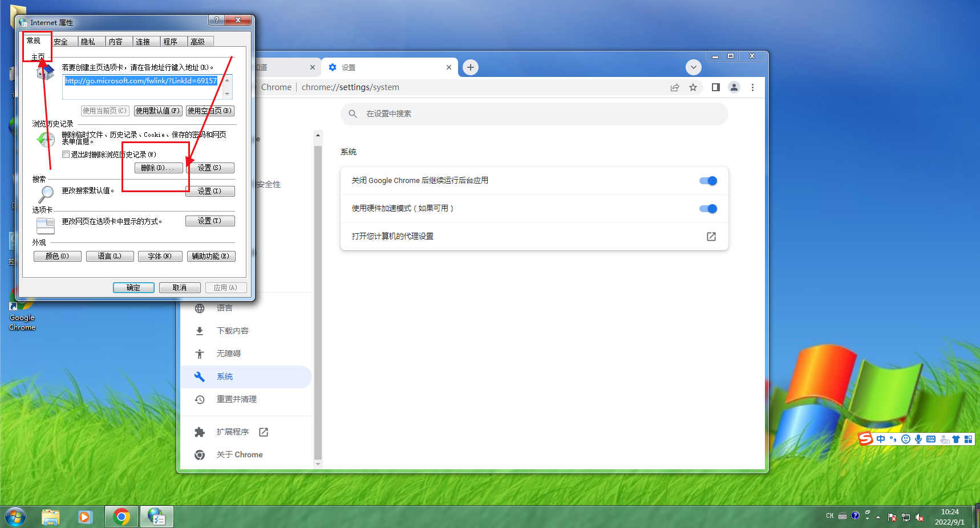Viewport: 980px width, 528px height.
Task: Click the 使用默认值 button
Action: point(158,111)
